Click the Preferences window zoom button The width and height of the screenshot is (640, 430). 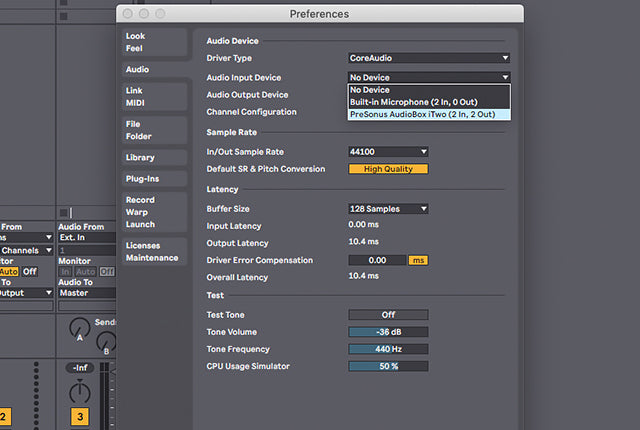click(160, 14)
